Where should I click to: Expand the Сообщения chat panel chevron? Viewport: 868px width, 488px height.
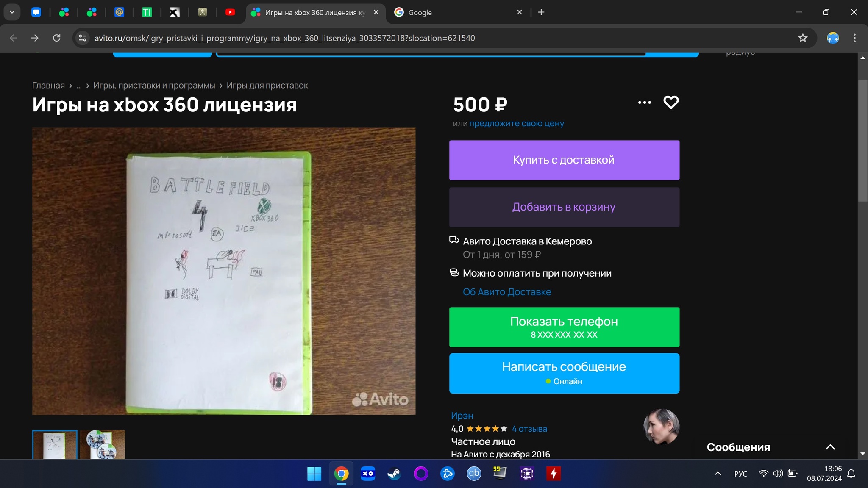click(x=830, y=447)
